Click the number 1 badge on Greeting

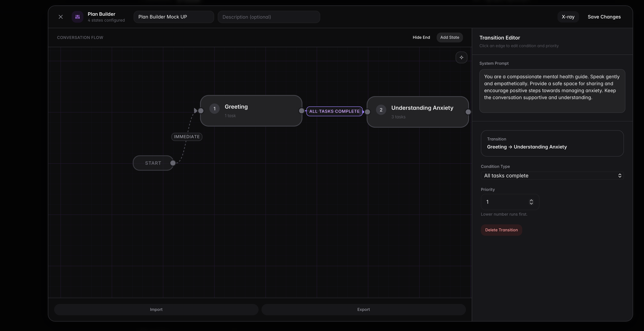(x=214, y=108)
